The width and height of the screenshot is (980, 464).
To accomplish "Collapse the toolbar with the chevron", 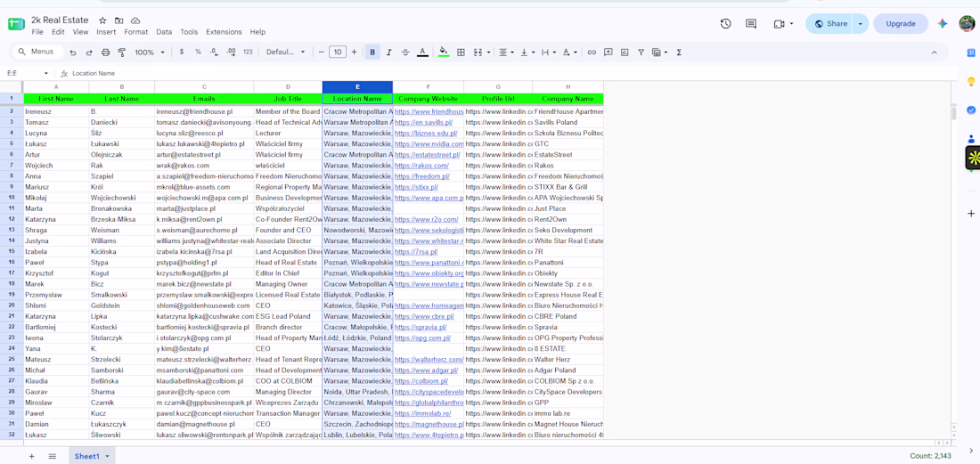I will click(x=935, y=53).
